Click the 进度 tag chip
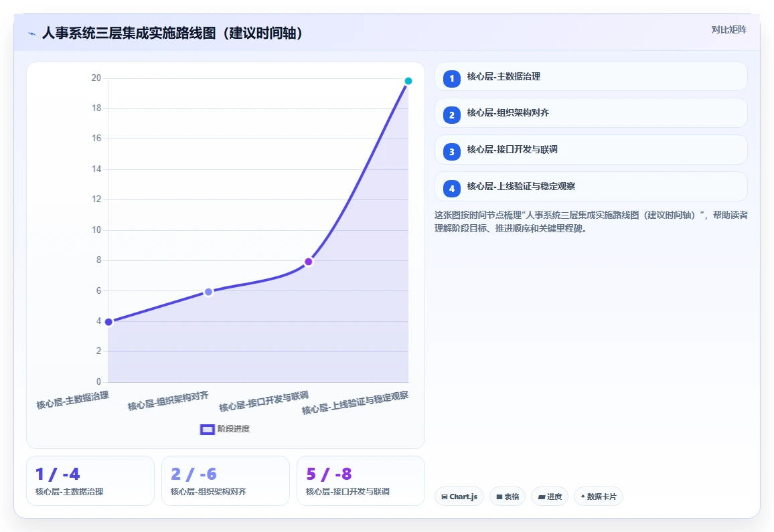This screenshot has width=774, height=532. coord(550,497)
